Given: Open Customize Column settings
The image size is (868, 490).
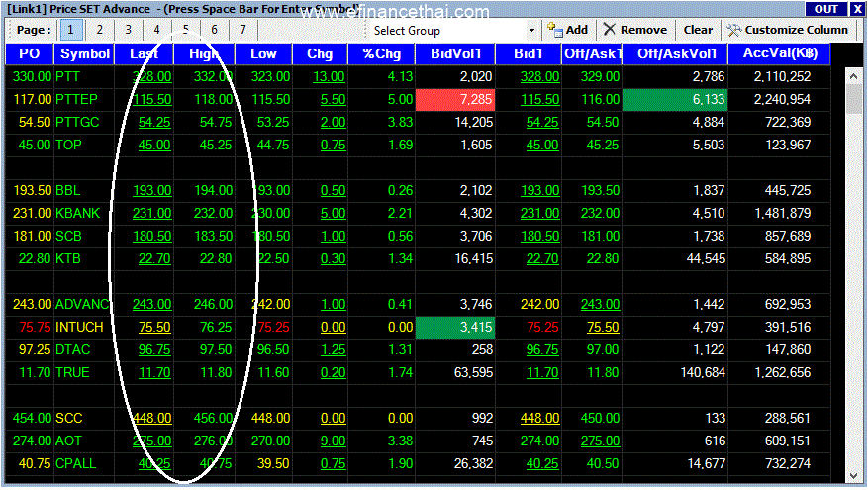Looking at the screenshot, I should tap(787, 30).
